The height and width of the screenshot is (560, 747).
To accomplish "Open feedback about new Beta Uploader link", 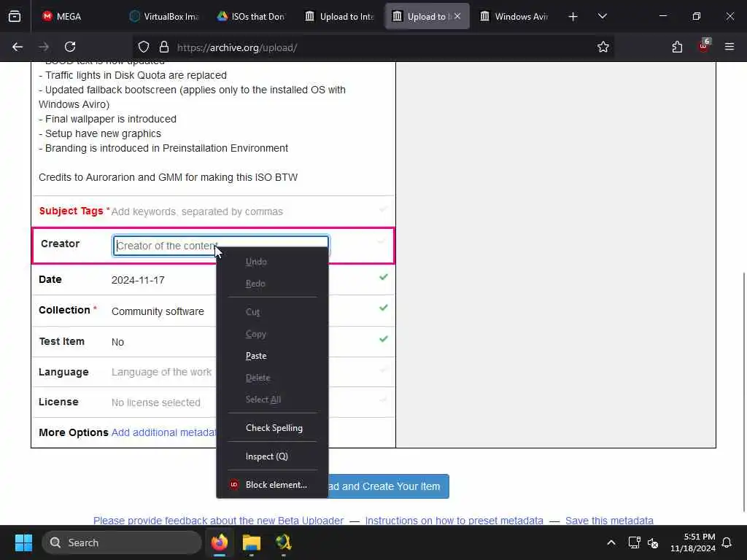I will [218, 521].
